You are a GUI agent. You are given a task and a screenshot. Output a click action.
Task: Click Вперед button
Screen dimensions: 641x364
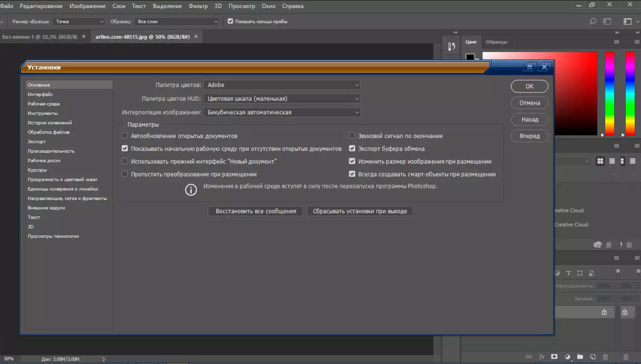tap(529, 136)
